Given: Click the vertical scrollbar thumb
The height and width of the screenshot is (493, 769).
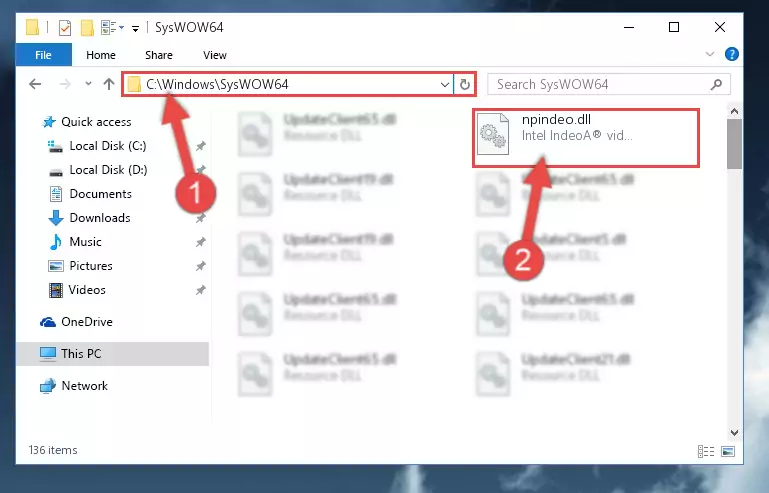Looking at the screenshot, I should pyautogui.click(x=734, y=144).
